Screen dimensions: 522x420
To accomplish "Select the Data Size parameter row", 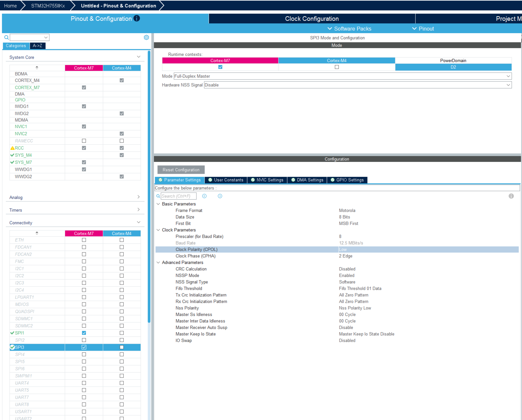I will [x=337, y=217].
